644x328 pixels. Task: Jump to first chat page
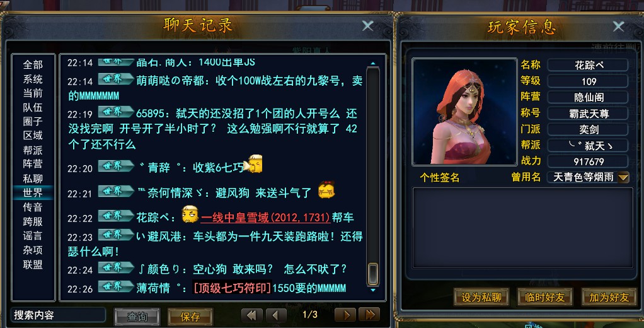pos(251,315)
